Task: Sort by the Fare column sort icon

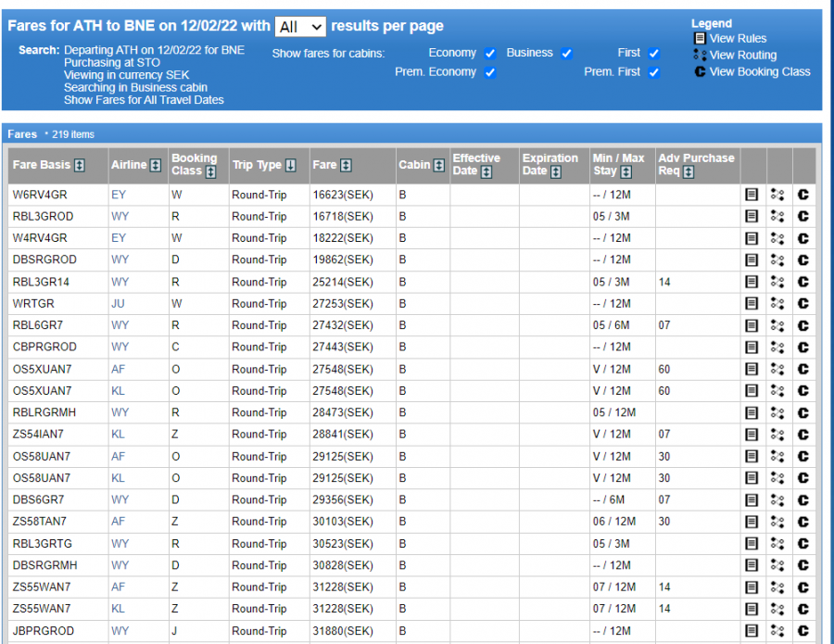Action: click(346, 166)
